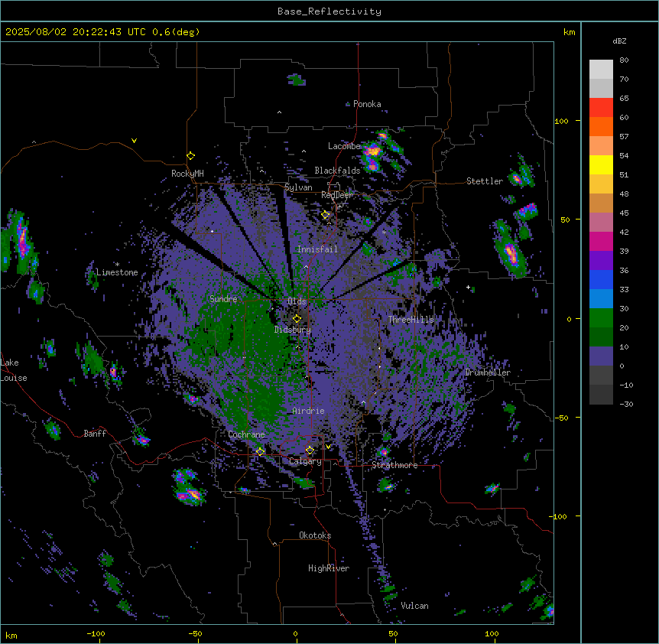Select the Lacombe label
This screenshot has width=659, height=644.
[344, 146]
